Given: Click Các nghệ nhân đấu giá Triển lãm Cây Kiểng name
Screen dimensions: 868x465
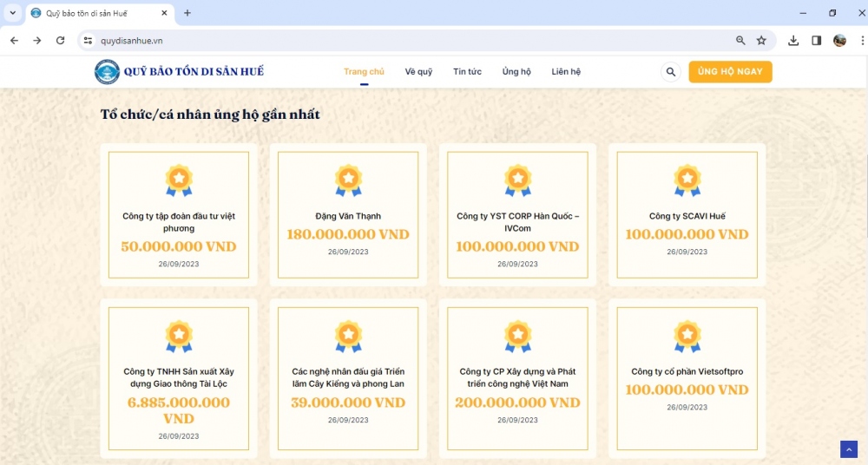Looking at the screenshot, I should pyautogui.click(x=348, y=377).
